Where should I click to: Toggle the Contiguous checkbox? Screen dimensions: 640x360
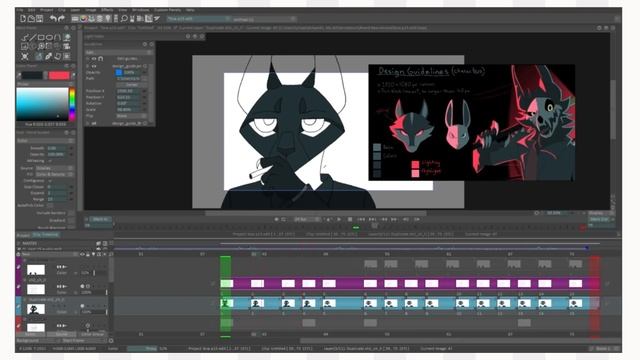tap(50, 180)
